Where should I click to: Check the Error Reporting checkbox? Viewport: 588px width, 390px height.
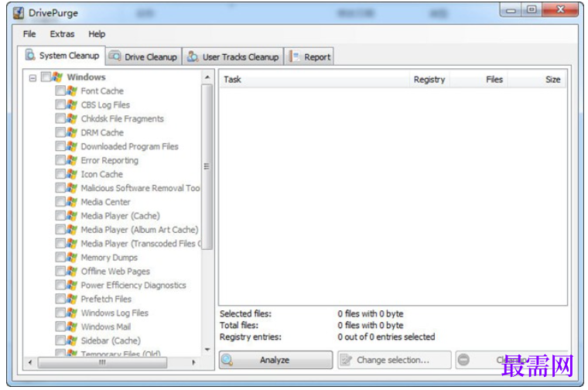pos(60,160)
